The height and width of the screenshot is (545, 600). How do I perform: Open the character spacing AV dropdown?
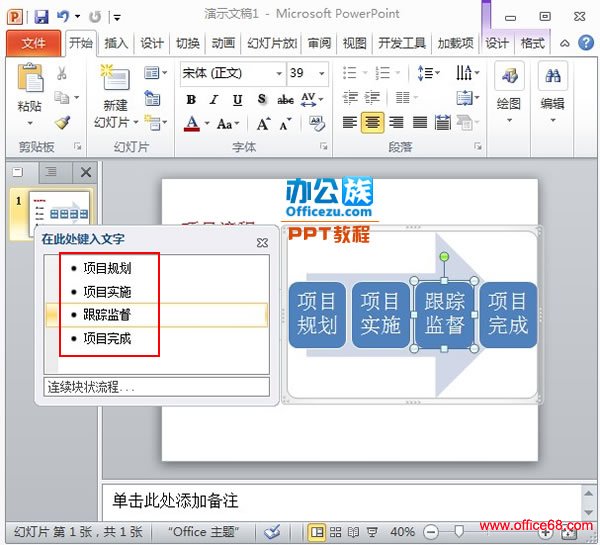click(312, 99)
